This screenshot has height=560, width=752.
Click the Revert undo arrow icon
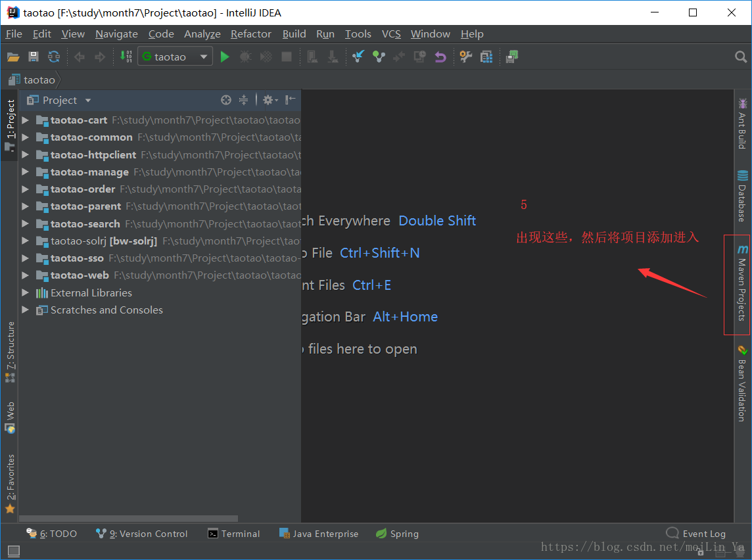(x=440, y=57)
